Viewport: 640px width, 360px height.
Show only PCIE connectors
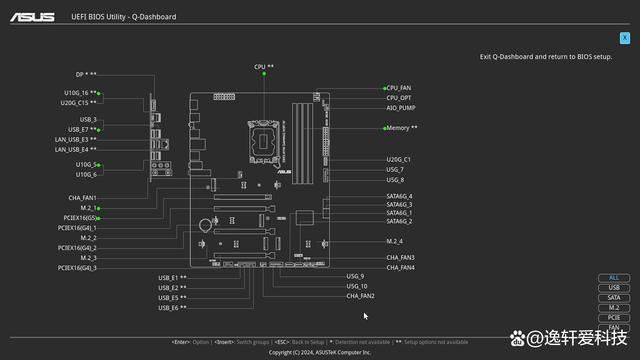point(614,318)
